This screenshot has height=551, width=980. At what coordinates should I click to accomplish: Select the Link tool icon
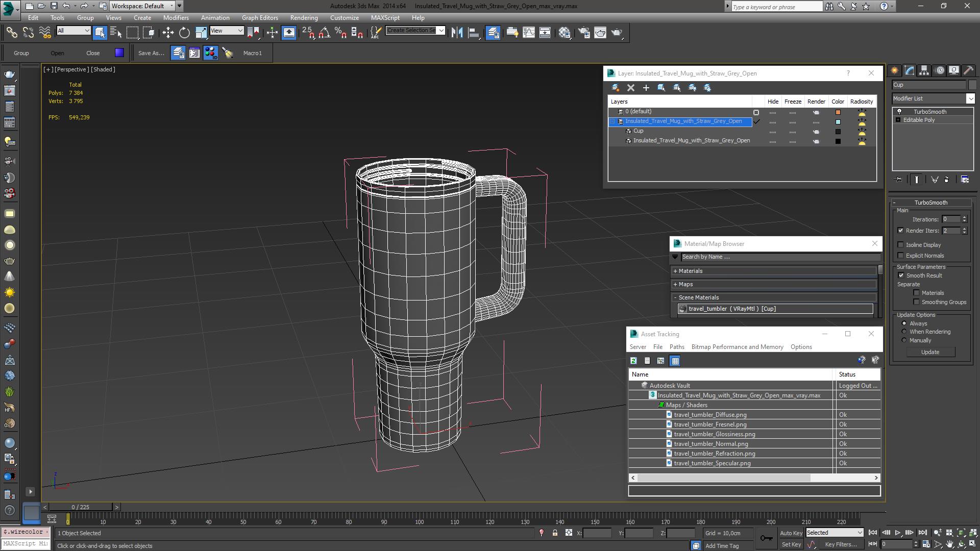(x=11, y=33)
